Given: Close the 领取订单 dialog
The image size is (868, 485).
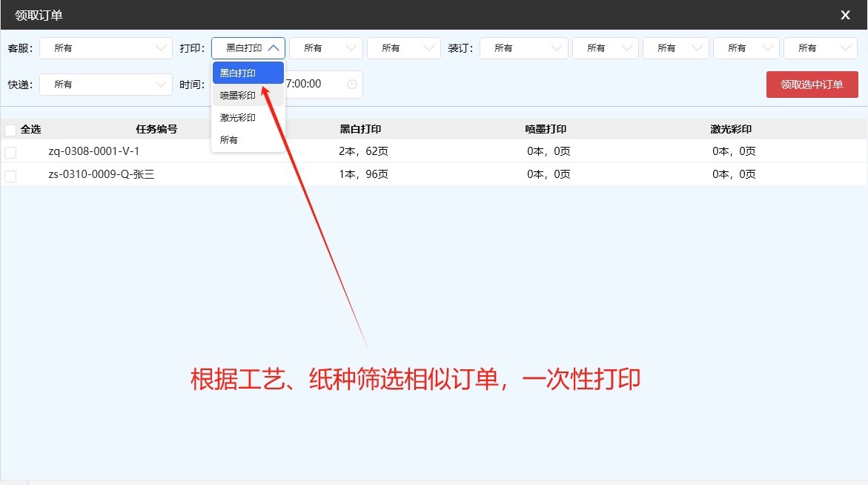Looking at the screenshot, I should click(x=845, y=15).
